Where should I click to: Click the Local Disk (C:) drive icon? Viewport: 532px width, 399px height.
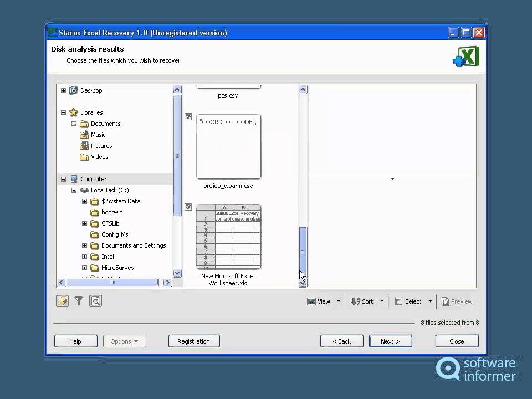tap(84, 190)
